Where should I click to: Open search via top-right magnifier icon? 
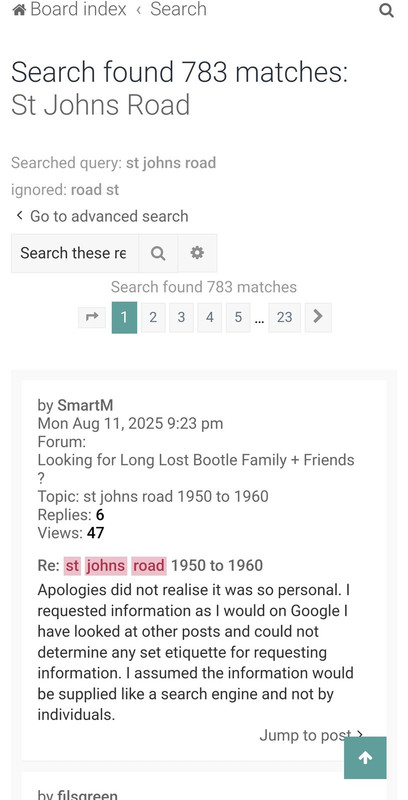point(387,10)
